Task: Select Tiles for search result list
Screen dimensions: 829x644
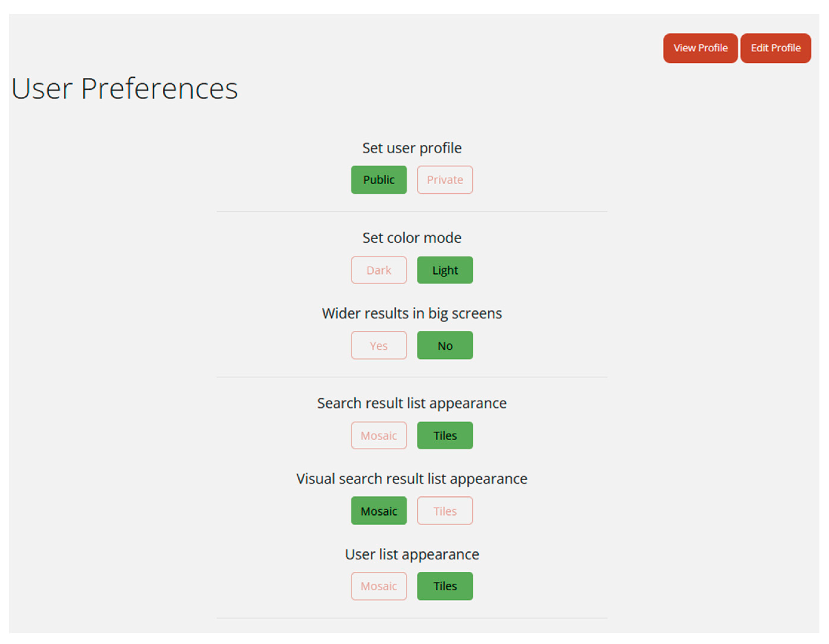Action: 444,435
